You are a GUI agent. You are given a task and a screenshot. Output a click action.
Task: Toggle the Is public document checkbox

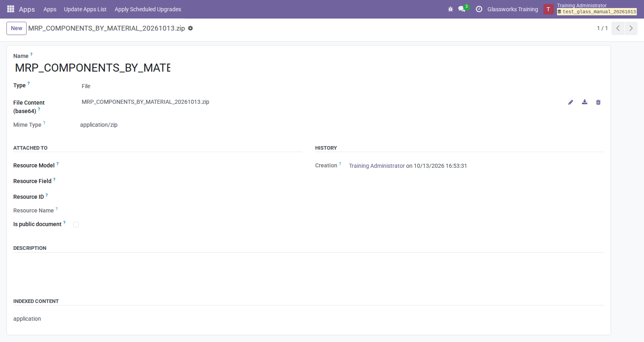[x=76, y=225]
